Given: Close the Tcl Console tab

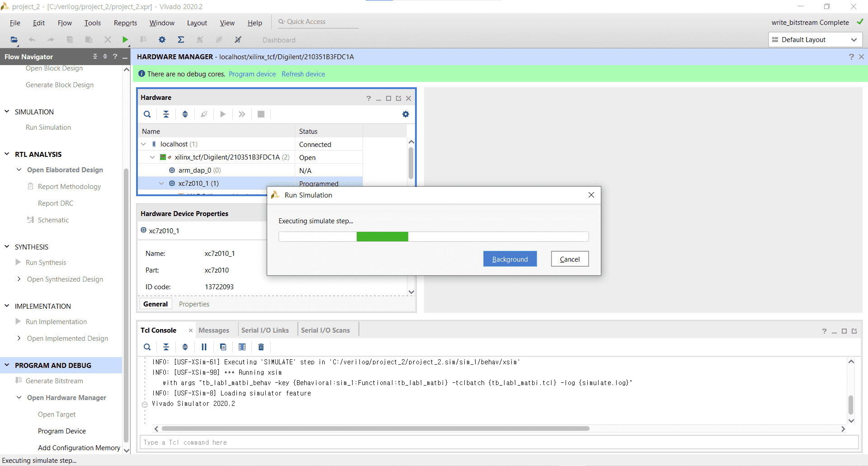Looking at the screenshot, I should coord(191,330).
